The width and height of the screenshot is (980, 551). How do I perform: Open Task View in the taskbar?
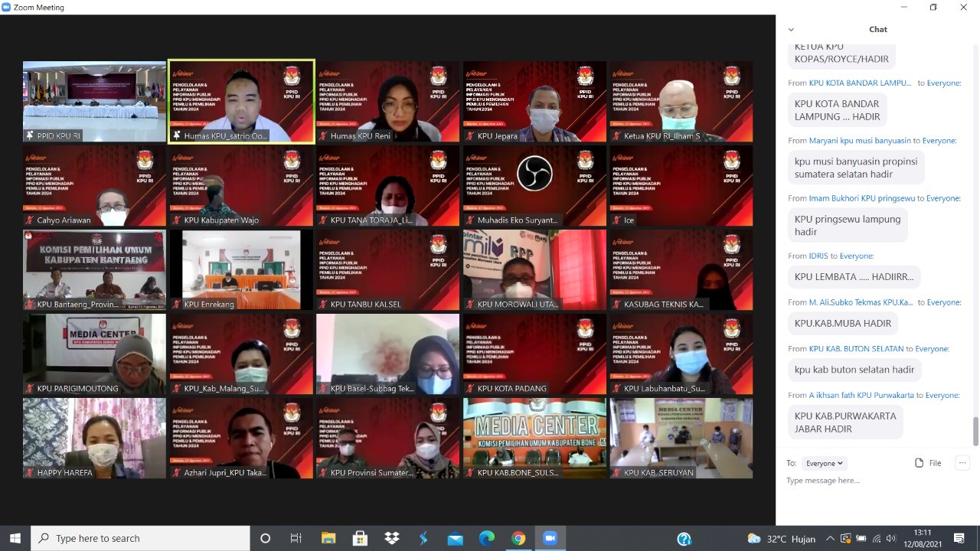[x=296, y=538]
